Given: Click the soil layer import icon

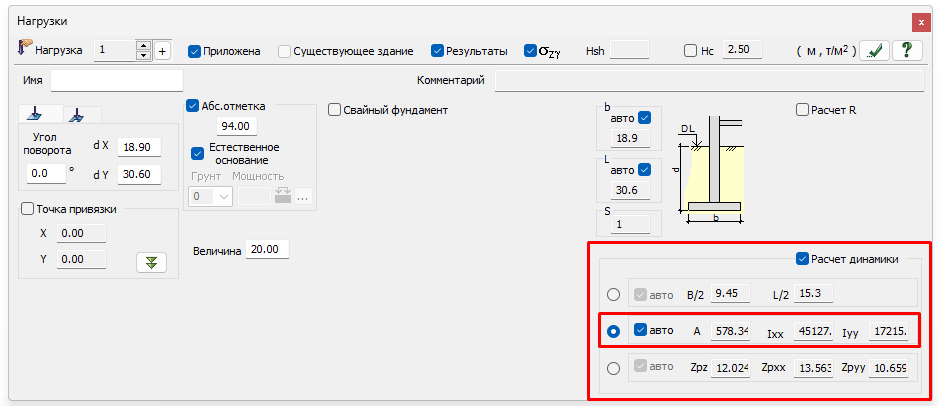Looking at the screenshot, I should [x=282, y=196].
